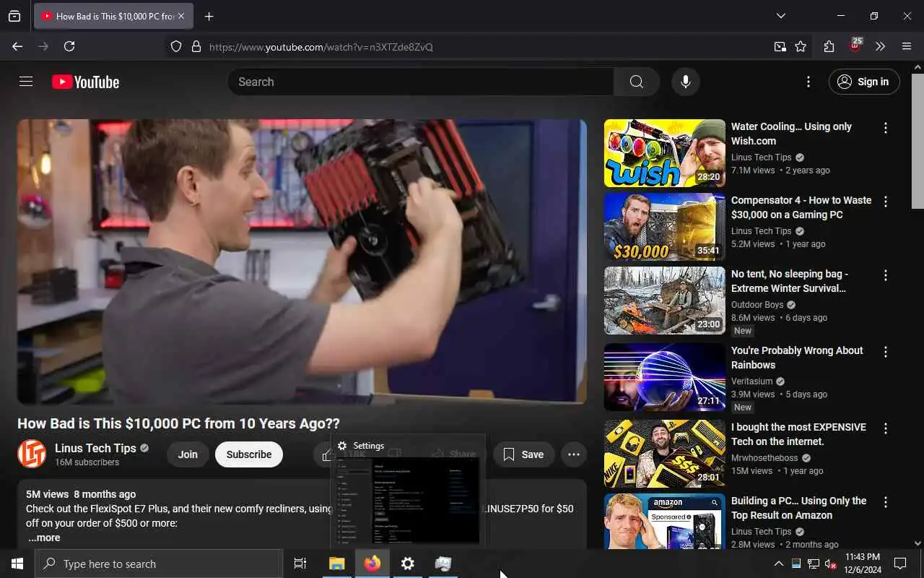
Task: Show hidden system tray icons
Action: 779,564
